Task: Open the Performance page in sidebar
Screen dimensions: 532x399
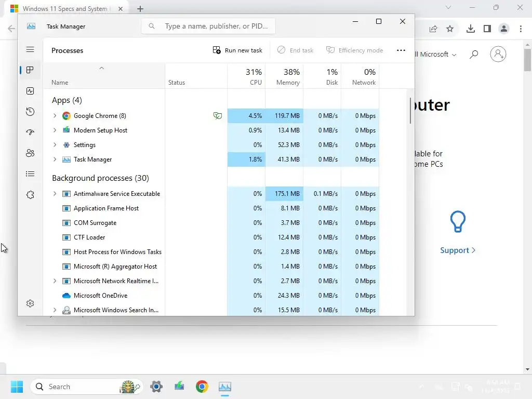Action: pos(30,91)
